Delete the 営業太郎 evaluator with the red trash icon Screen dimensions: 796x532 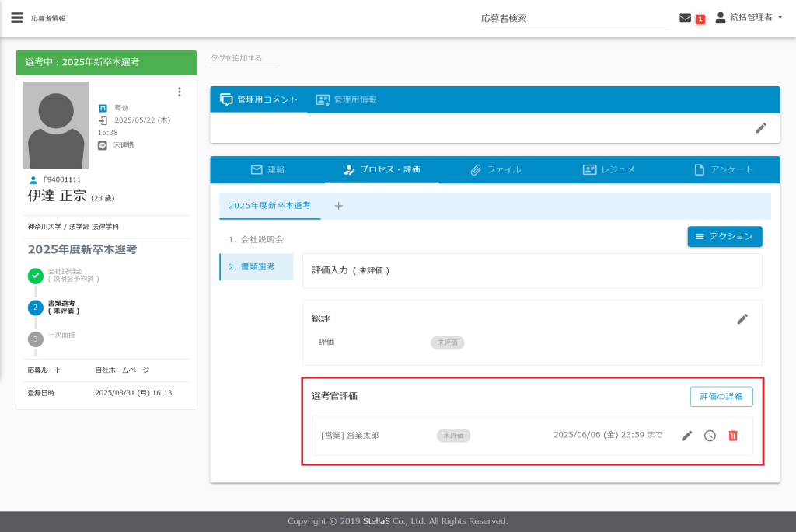point(732,436)
